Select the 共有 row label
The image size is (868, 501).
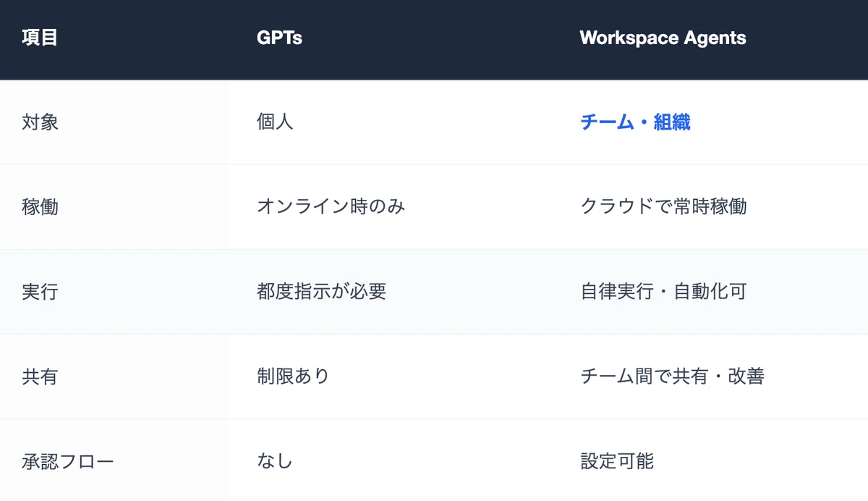40,376
